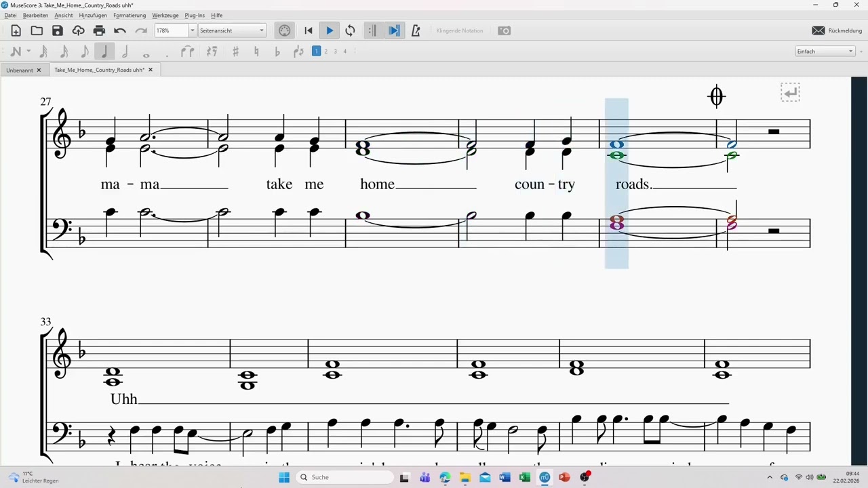Start playback with the blue play button
Screen dimensions: 868x488
(330, 30)
